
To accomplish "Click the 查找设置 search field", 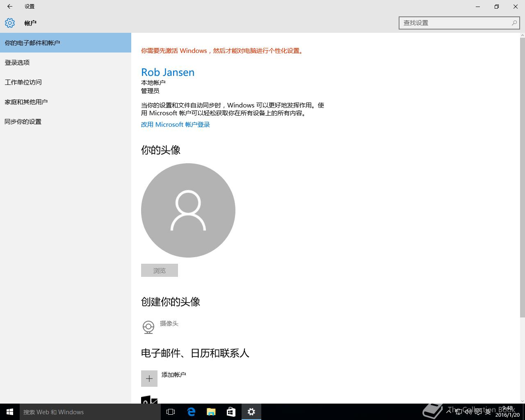I will pos(459,23).
